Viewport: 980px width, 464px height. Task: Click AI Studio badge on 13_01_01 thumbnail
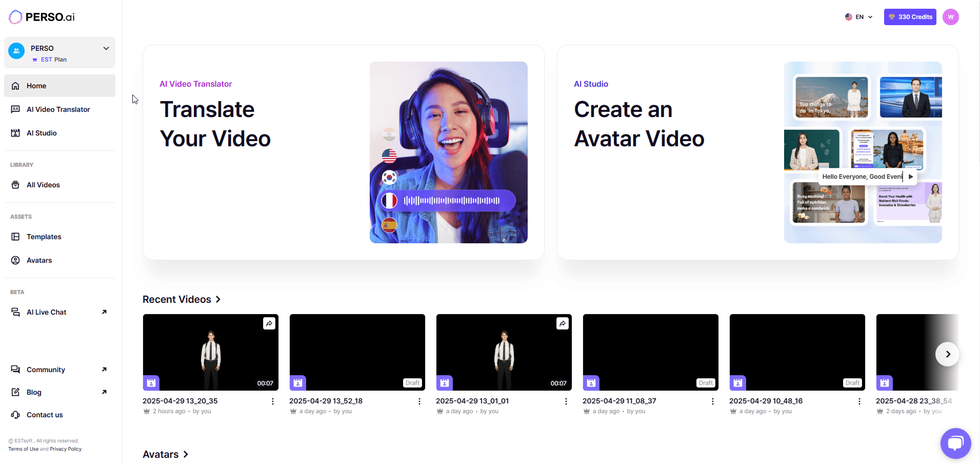[x=445, y=383]
